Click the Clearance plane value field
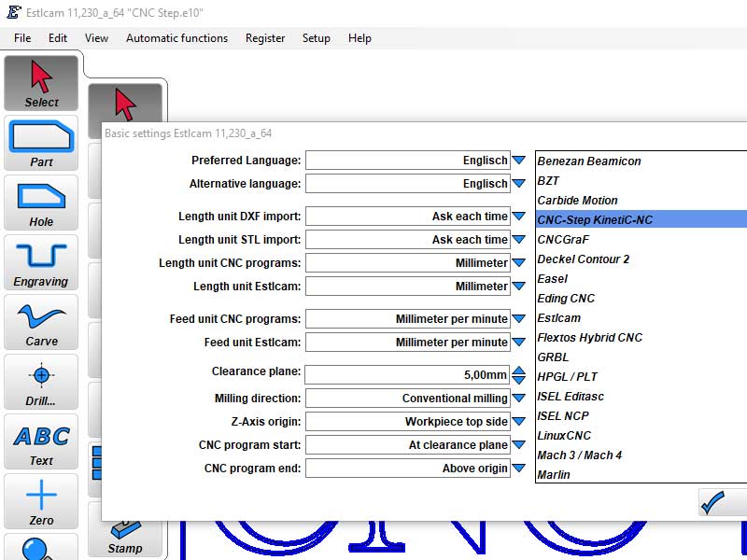 click(407, 375)
